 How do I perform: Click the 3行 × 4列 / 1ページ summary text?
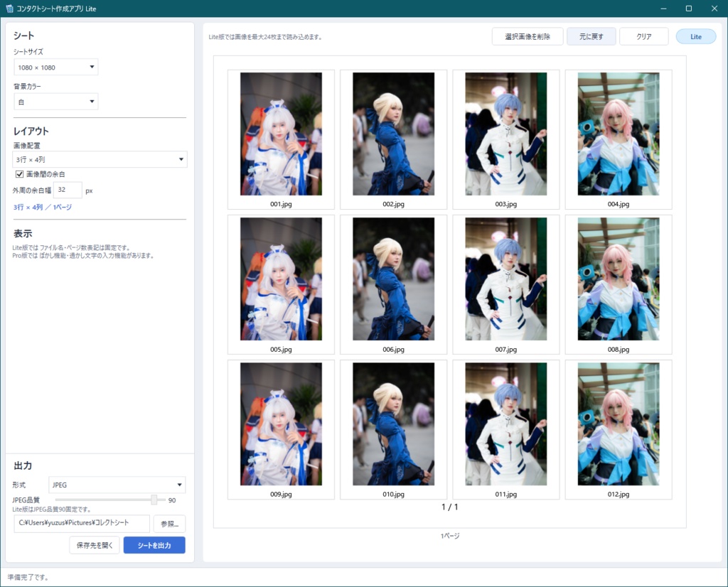[42, 207]
